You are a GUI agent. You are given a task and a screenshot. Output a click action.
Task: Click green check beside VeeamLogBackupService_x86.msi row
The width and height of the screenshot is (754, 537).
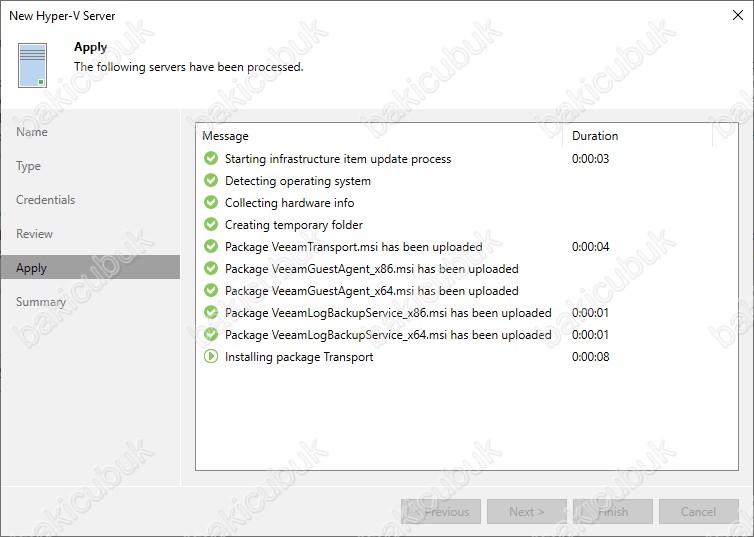pos(211,312)
